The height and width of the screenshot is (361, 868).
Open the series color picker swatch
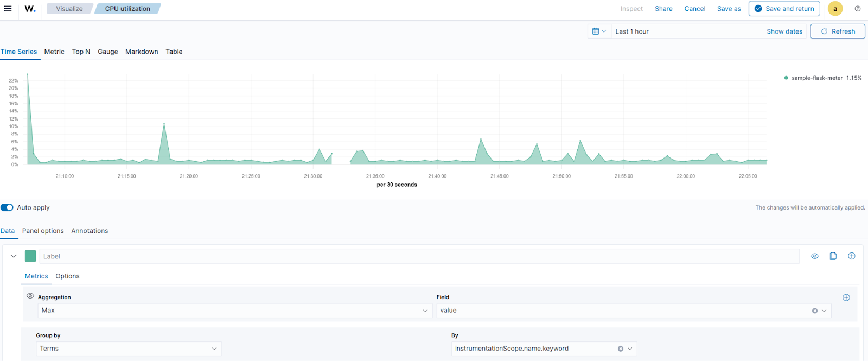coord(30,256)
